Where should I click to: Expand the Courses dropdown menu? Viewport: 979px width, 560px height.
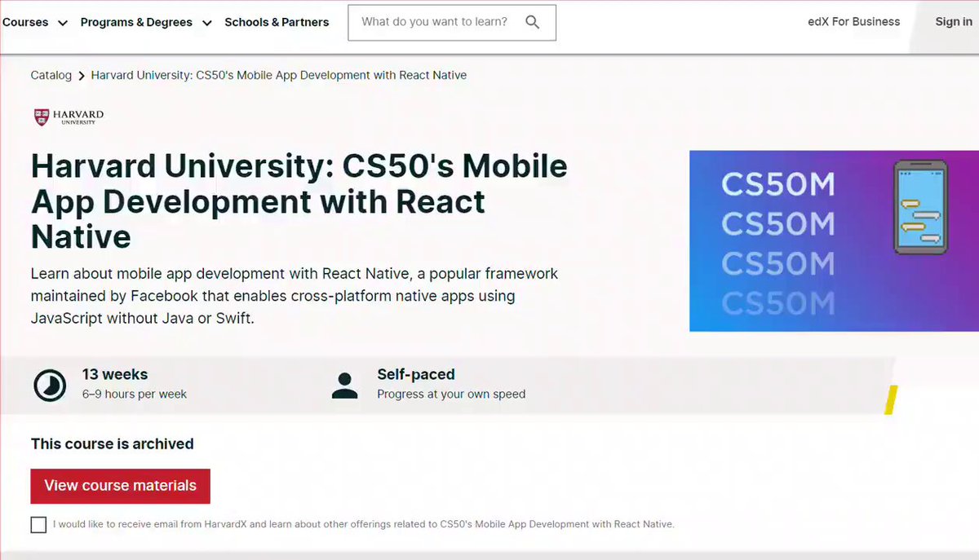click(34, 22)
